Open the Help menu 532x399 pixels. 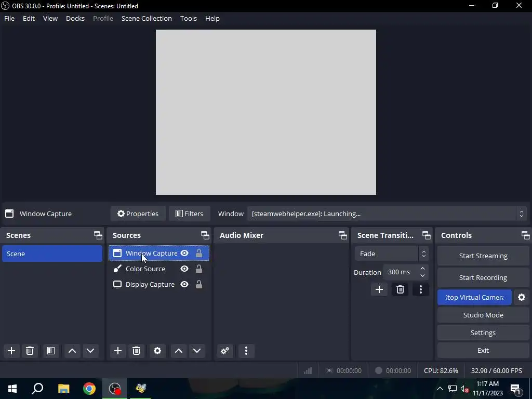(x=212, y=18)
